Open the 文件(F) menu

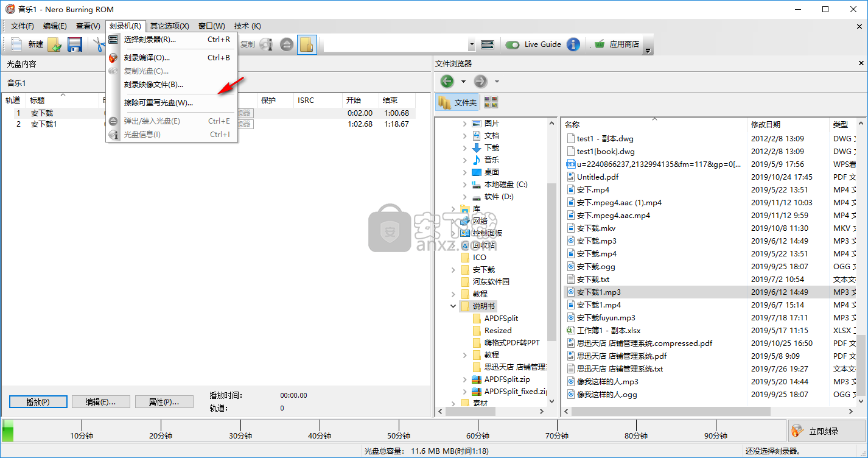coord(22,26)
